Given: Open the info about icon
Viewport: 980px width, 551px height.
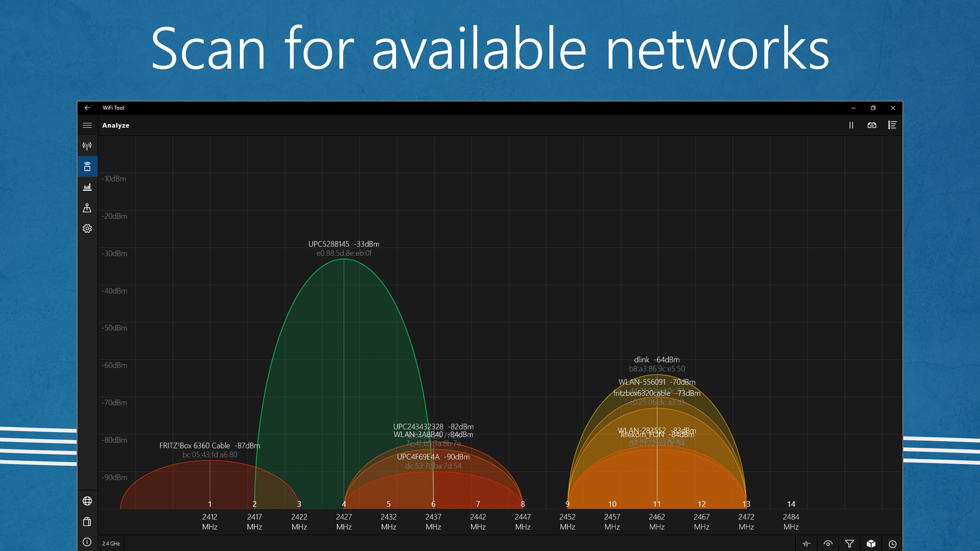Looking at the screenshot, I should pyautogui.click(x=87, y=542).
